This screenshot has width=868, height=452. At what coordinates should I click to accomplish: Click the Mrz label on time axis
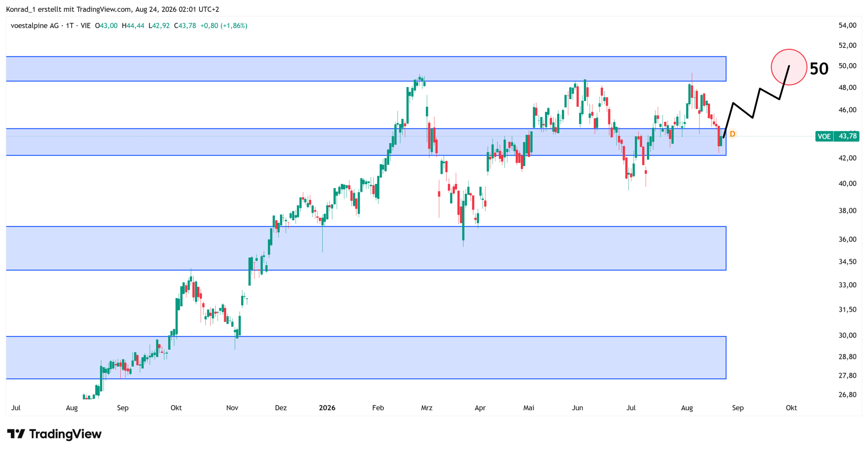tap(426, 408)
